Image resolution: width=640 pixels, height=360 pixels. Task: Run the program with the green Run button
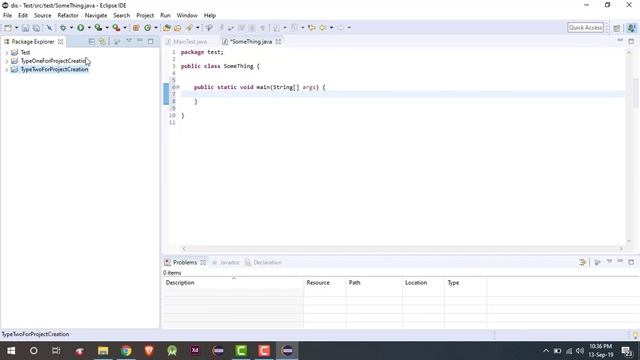(x=81, y=28)
